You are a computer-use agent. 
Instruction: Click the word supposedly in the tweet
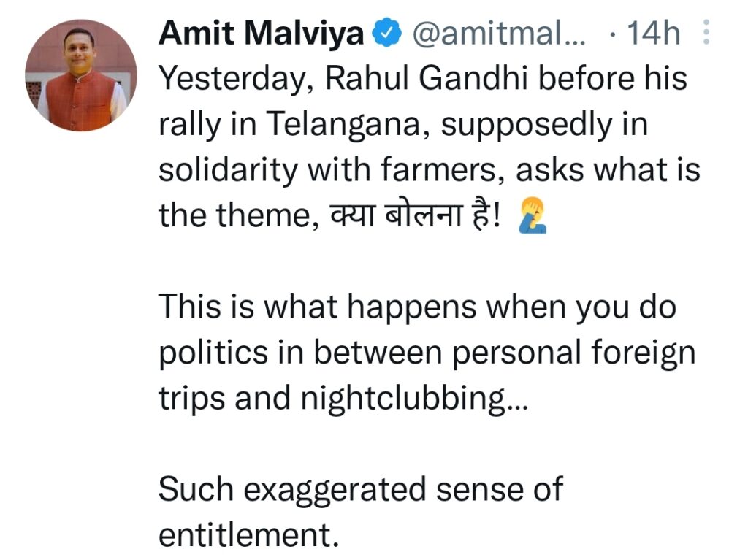tap(526, 125)
